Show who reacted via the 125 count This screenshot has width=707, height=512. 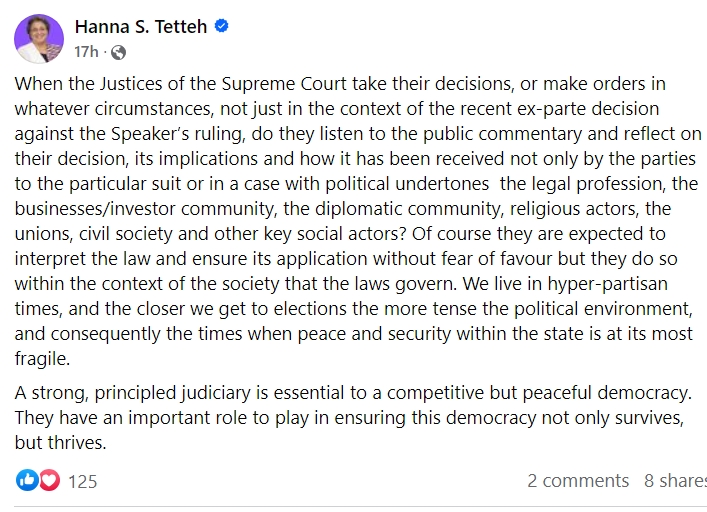[83, 482]
